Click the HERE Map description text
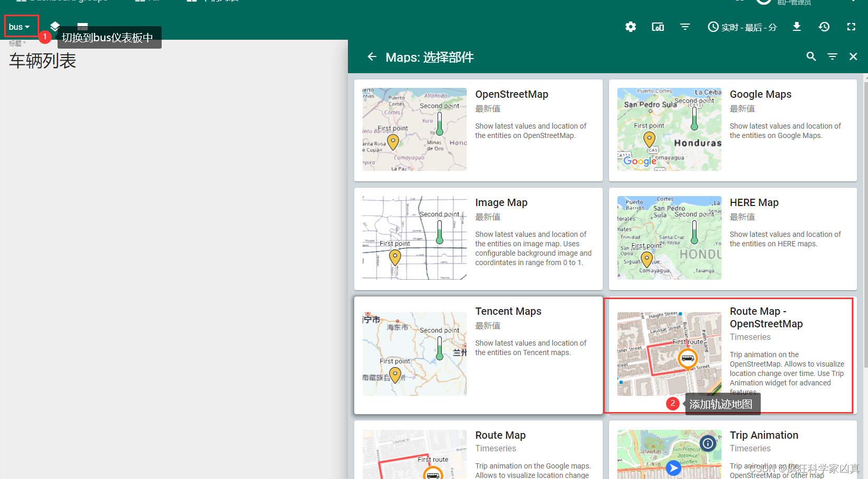The image size is (868, 479). click(x=785, y=239)
